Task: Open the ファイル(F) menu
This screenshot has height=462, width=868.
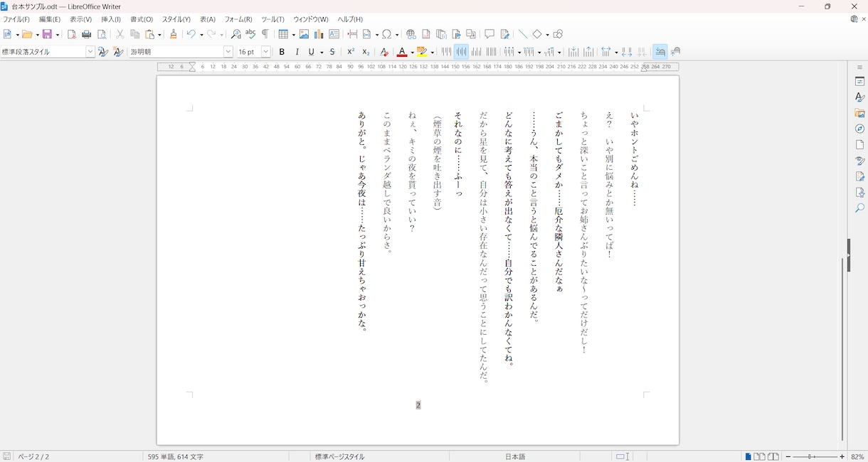Action: [16, 19]
